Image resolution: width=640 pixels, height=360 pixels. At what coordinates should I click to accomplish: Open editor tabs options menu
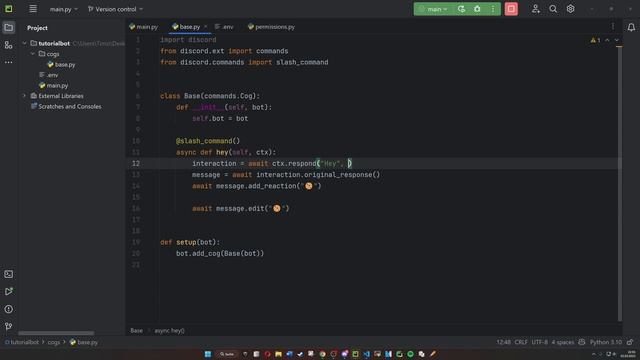coord(613,27)
